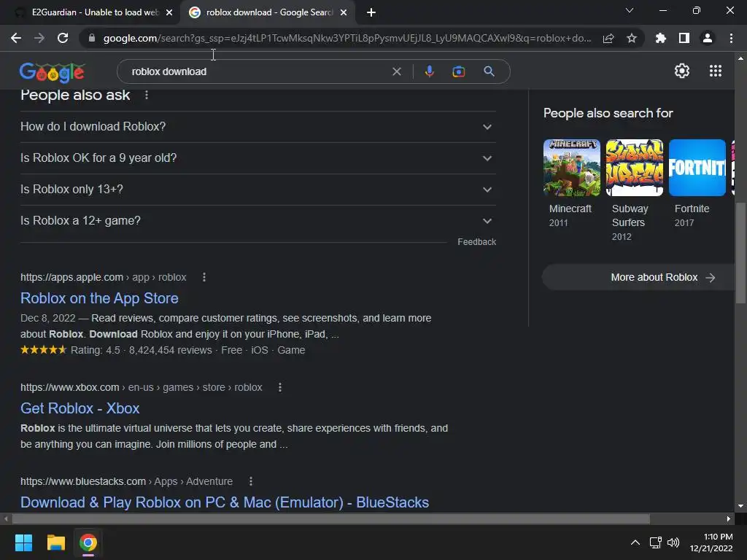Open Minecraft thumbnail in related searches

pyautogui.click(x=572, y=168)
